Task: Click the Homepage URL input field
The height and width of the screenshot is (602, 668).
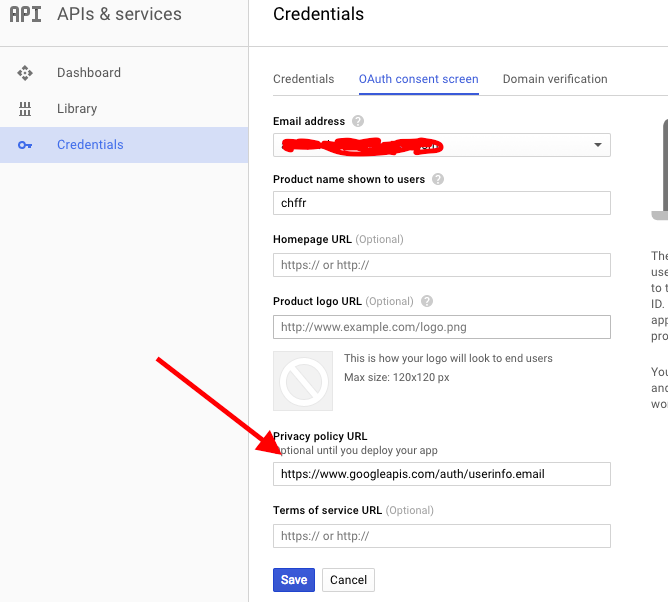Action: 442,265
